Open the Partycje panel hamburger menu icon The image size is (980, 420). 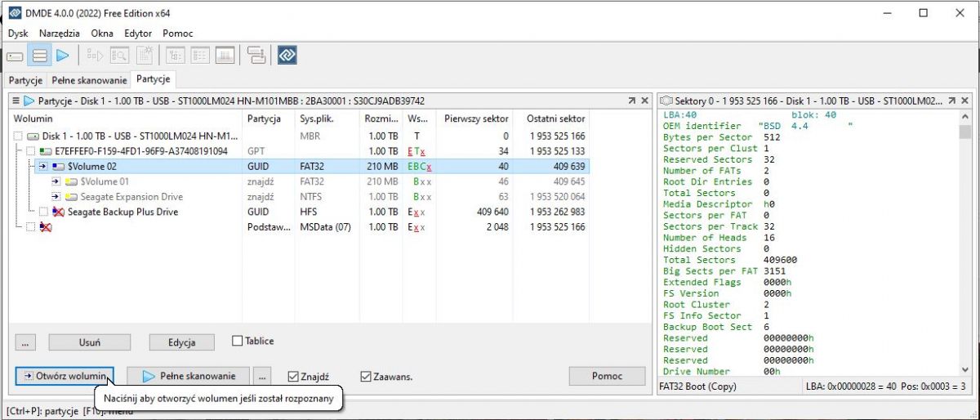[16, 101]
